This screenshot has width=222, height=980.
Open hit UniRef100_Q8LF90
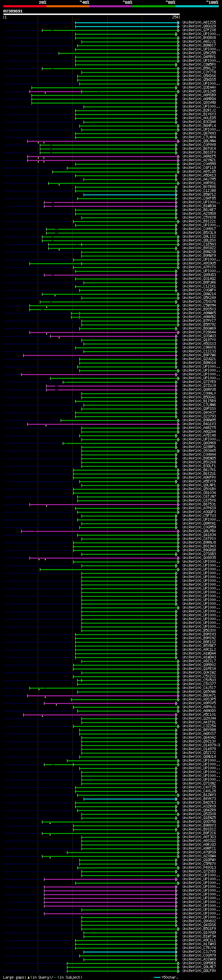pos(199,971)
